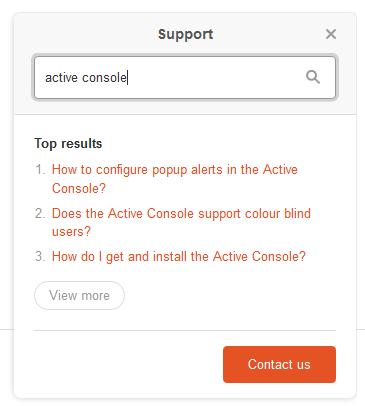
Task: Open 'How do I get and install' article
Action: (179, 257)
